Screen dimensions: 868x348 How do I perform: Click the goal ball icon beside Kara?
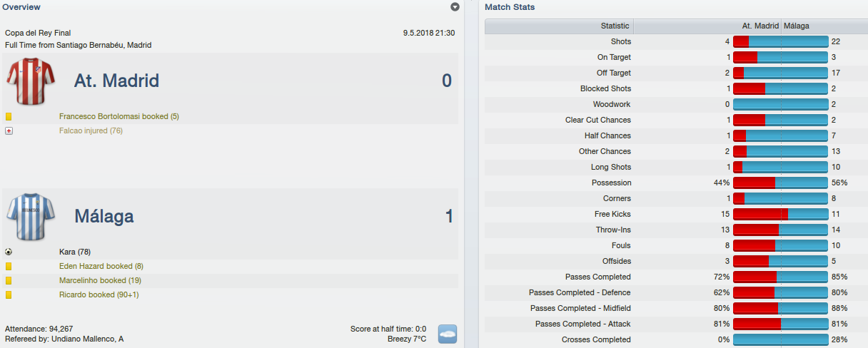pos(9,252)
